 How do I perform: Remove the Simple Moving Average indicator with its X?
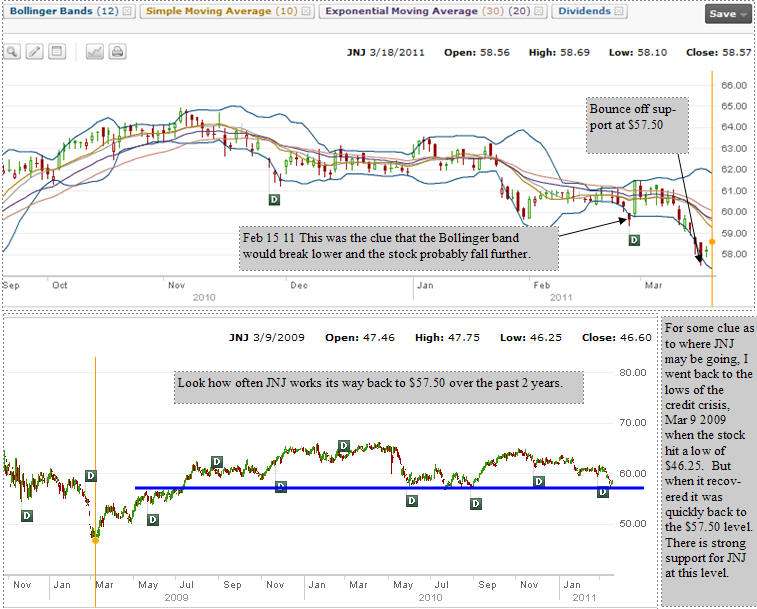(306, 11)
